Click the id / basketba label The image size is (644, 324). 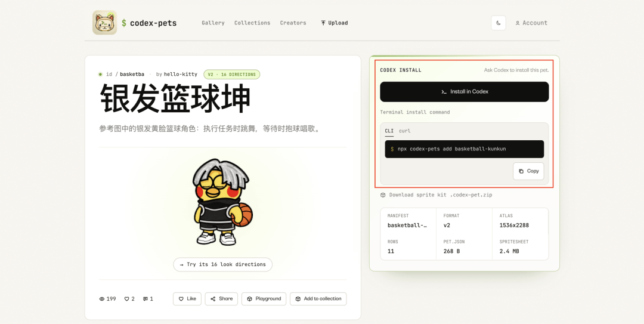[x=125, y=75]
